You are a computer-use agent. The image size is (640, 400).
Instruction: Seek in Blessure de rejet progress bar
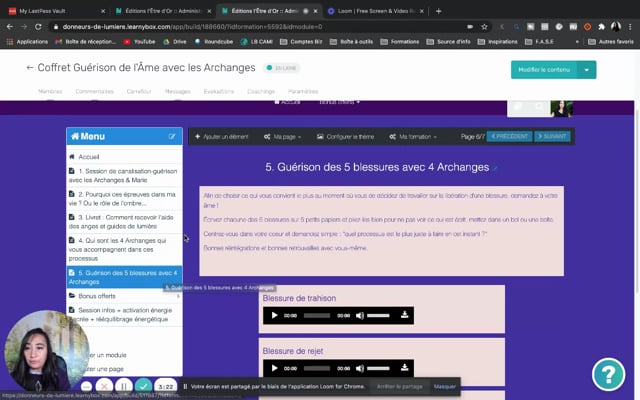coord(317,368)
